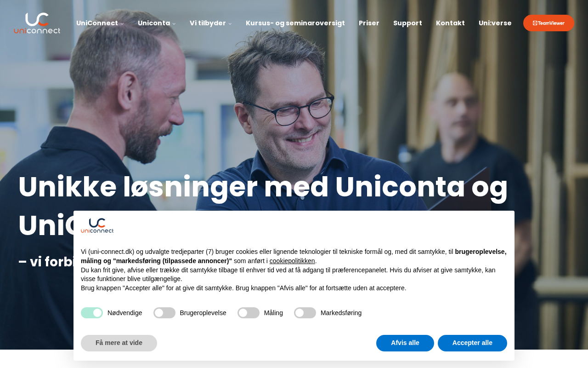Viewport: 588px width, 368px height.
Task: Open TeamViewer orange button
Action: coord(548,23)
